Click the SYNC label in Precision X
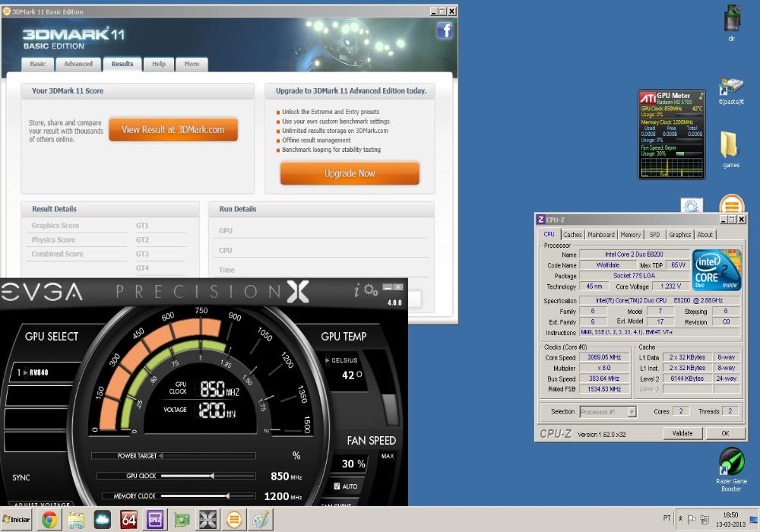The width and height of the screenshot is (760, 532). [21, 478]
